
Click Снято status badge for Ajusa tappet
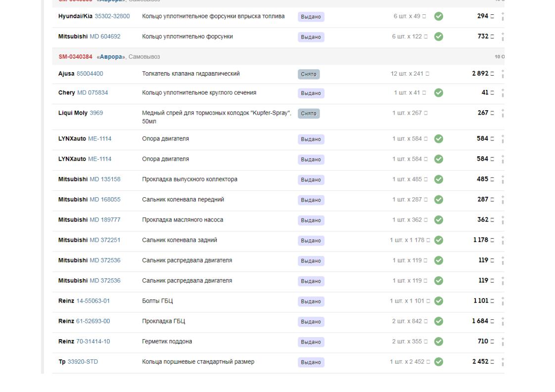pos(309,74)
